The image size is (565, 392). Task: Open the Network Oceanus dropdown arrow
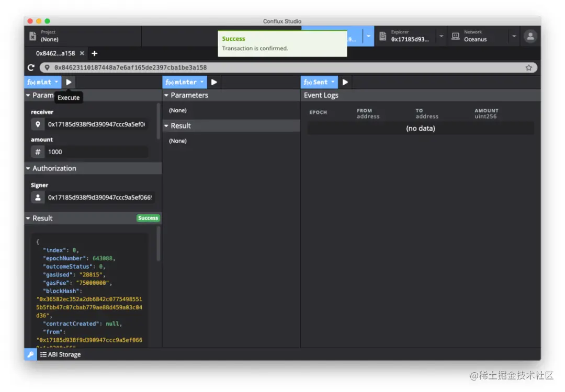(x=514, y=36)
